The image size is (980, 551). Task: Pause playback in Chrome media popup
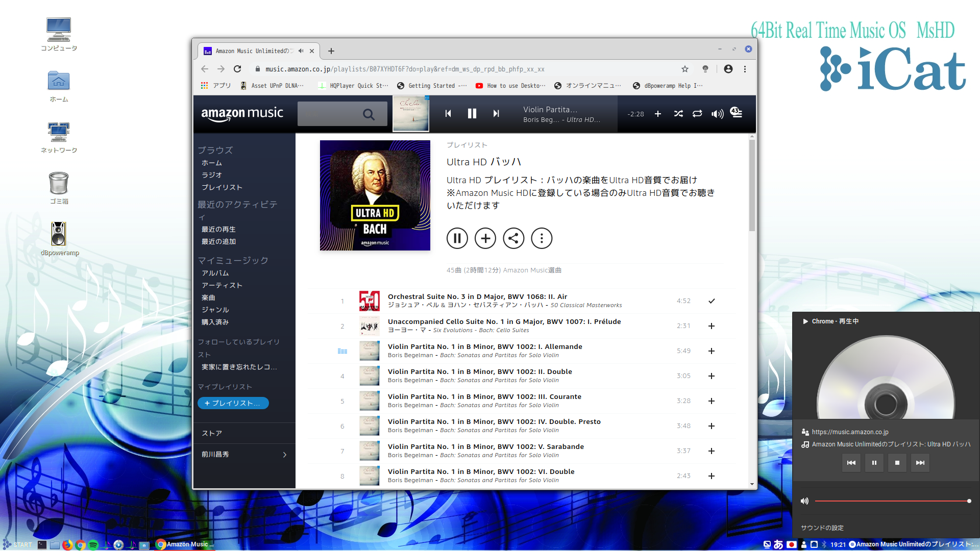coord(874,463)
